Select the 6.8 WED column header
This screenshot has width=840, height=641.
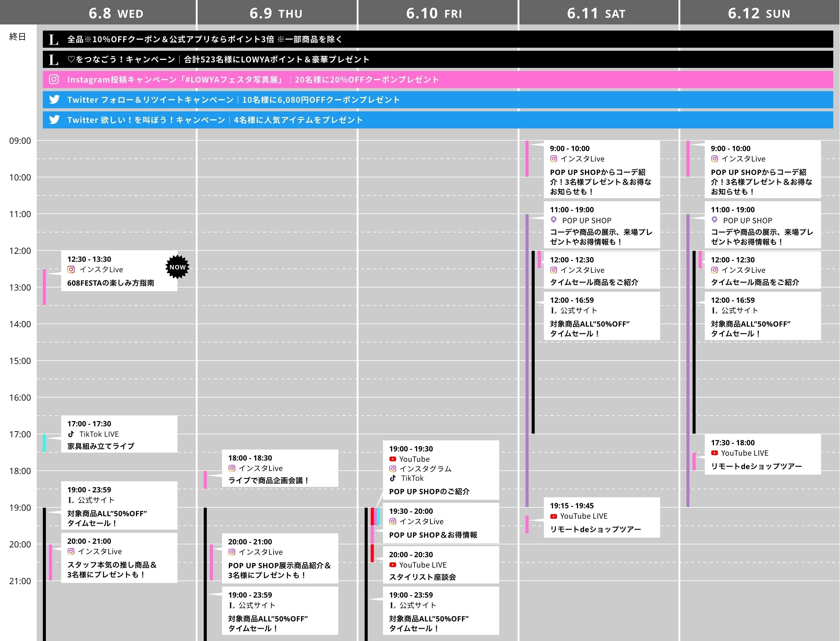click(116, 14)
